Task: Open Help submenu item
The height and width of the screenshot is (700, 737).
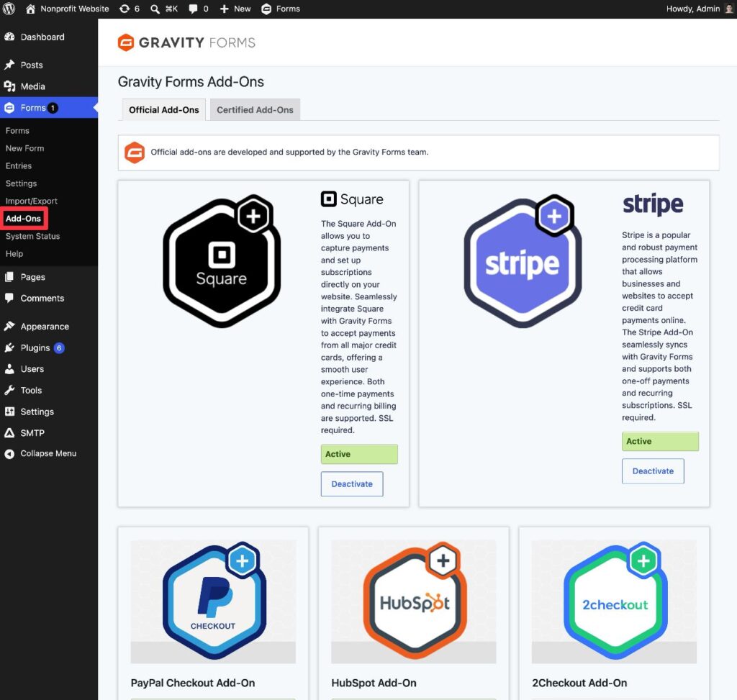Action: [x=14, y=254]
